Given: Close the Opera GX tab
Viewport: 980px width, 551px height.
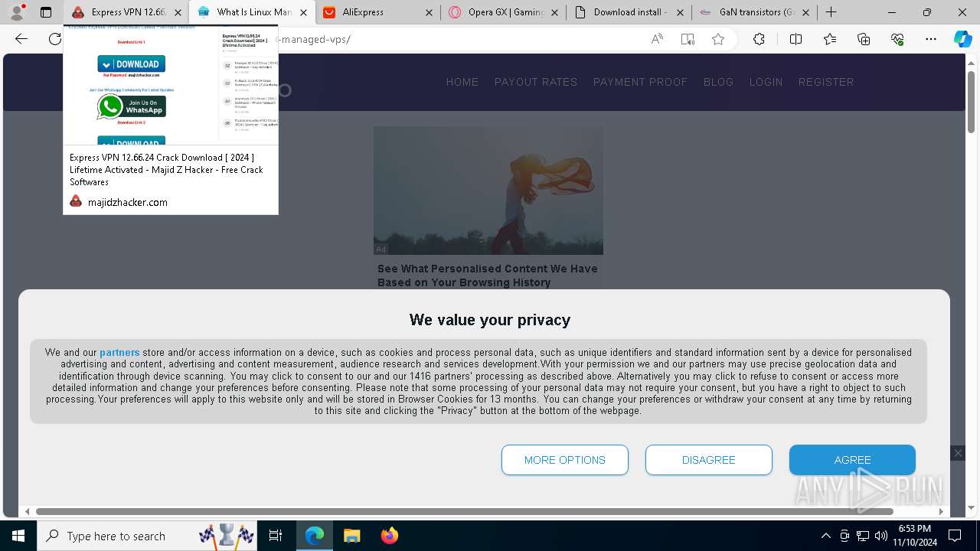Looking at the screenshot, I should pos(554,12).
